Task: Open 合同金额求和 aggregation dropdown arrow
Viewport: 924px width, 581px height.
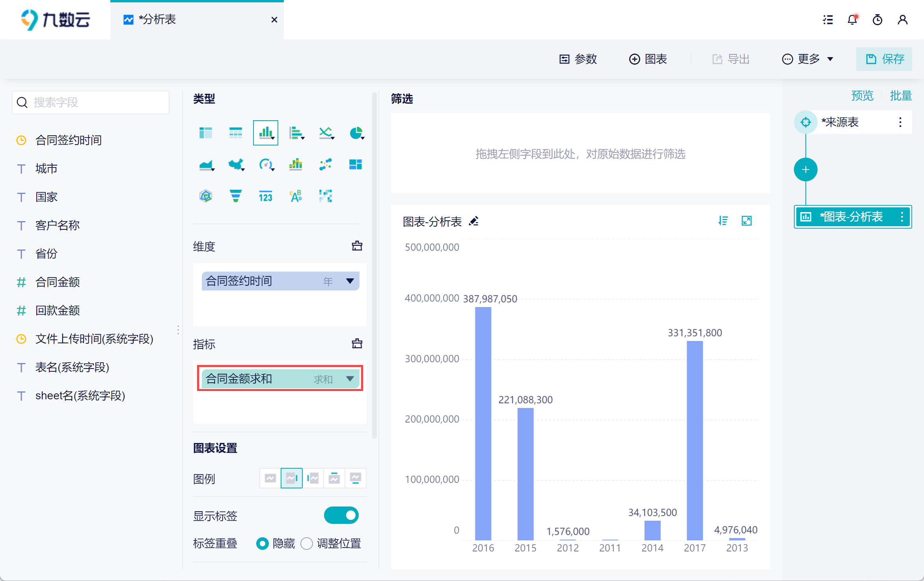Action: click(350, 379)
